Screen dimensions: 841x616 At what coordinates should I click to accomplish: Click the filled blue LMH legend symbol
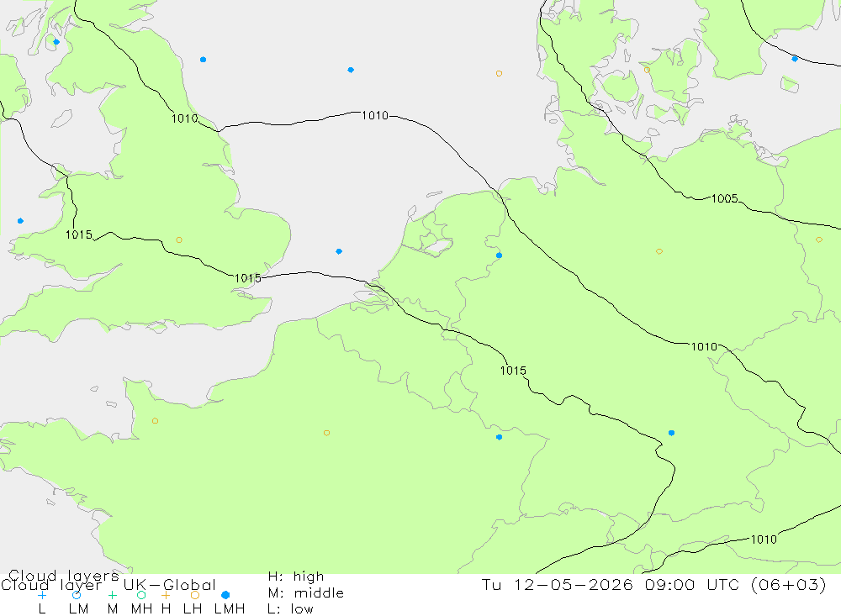pos(225,595)
